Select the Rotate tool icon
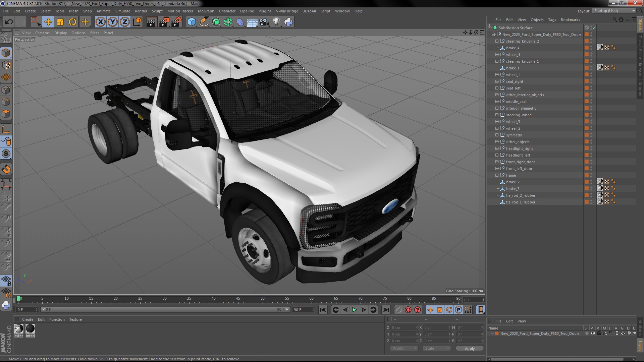The width and height of the screenshot is (644, 362). [x=72, y=22]
